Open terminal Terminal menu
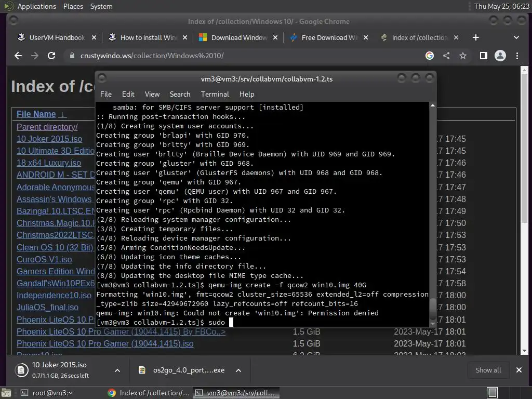 (215, 95)
